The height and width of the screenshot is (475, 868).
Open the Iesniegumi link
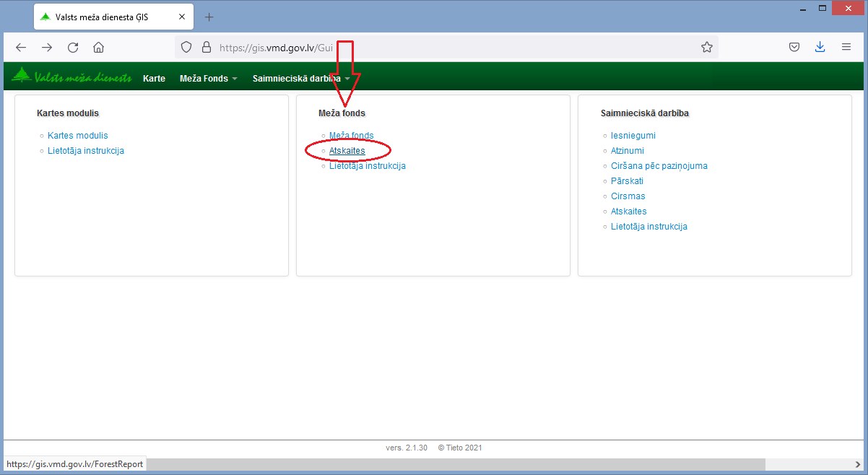[x=633, y=135]
